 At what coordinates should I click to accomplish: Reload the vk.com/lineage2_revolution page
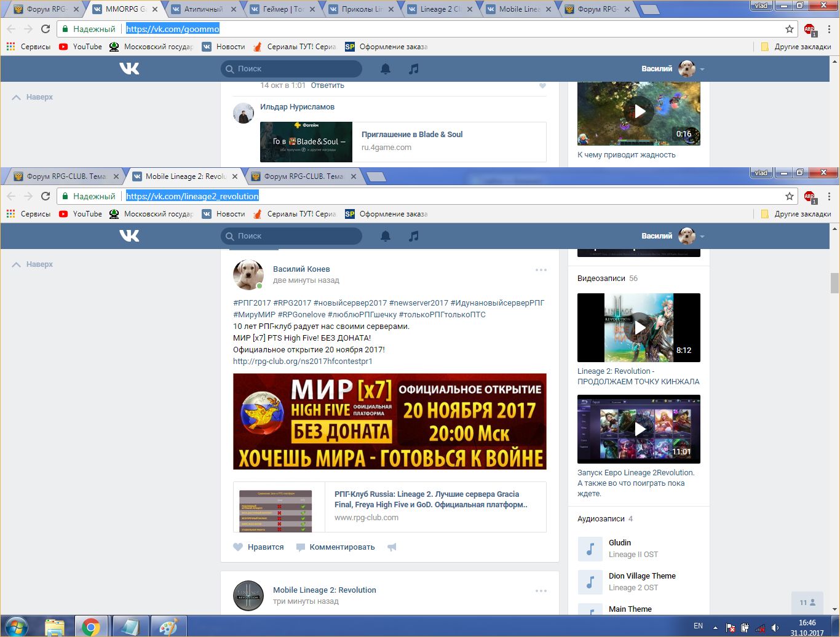(46, 196)
